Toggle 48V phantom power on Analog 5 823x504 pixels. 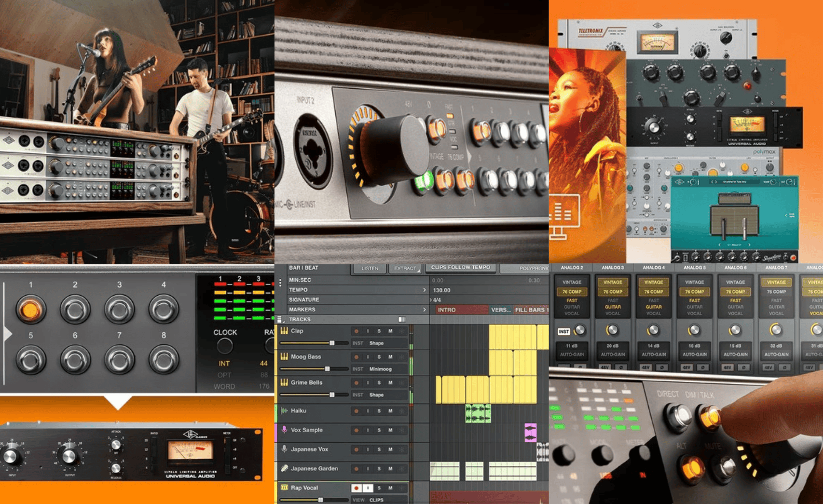686,368
